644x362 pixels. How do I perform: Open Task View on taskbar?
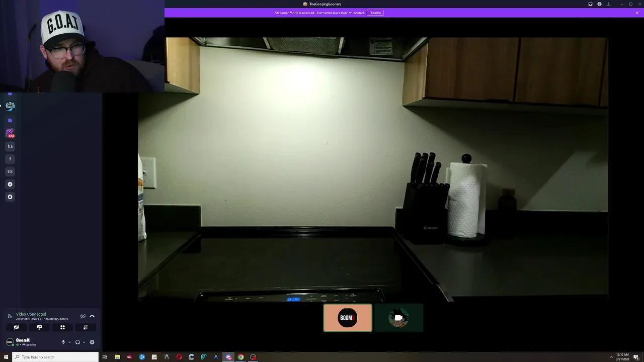(x=105, y=357)
